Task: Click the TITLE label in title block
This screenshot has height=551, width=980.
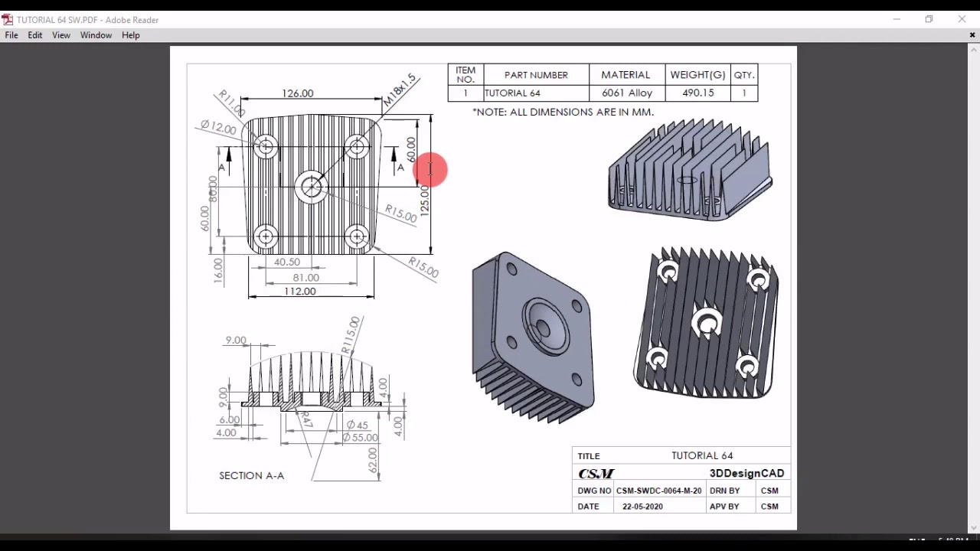Action: pyautogui.click(x=589, y=456)
